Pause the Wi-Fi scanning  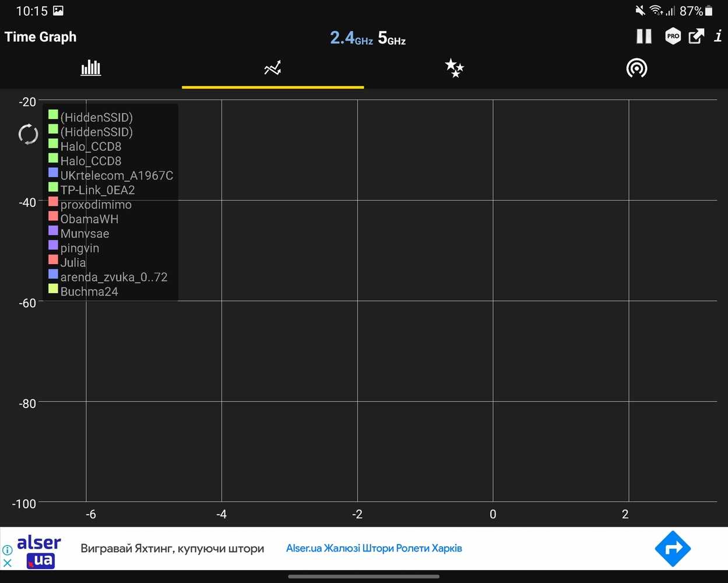[x=643, y=37]
